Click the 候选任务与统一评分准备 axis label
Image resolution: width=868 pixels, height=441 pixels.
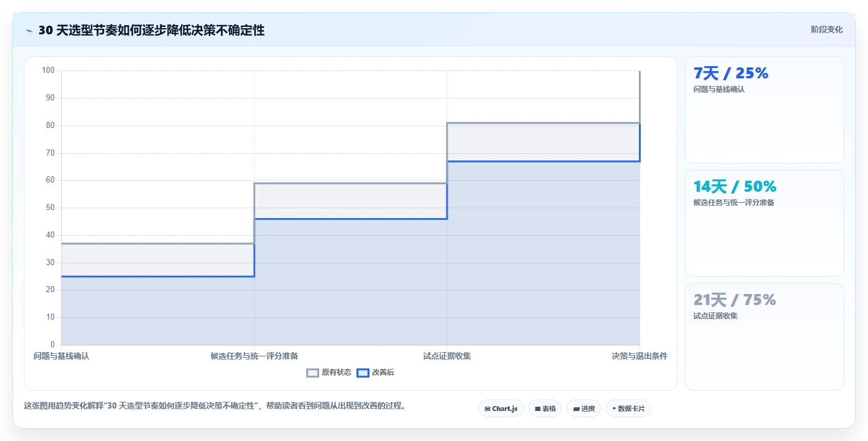(x=254, y=356)
